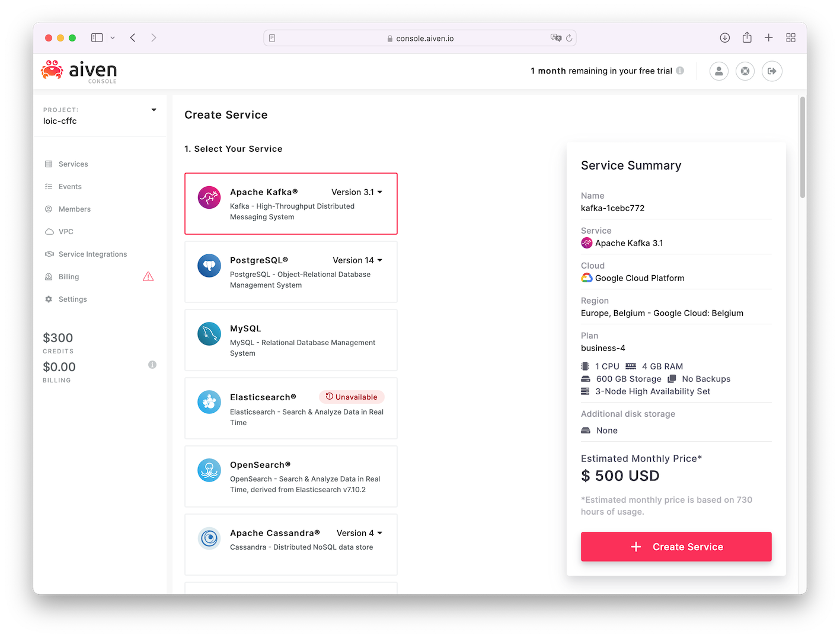Select the MySQL service card title
Viewport: 840px width, 638px height.
(245, 328)
